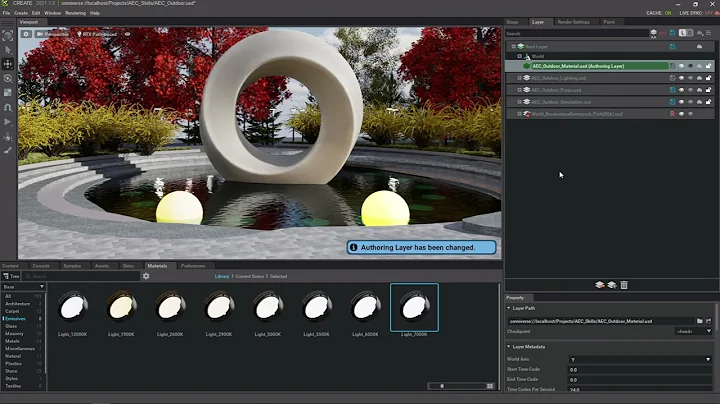Click create sublayer icon below layer list

(612, 285)
